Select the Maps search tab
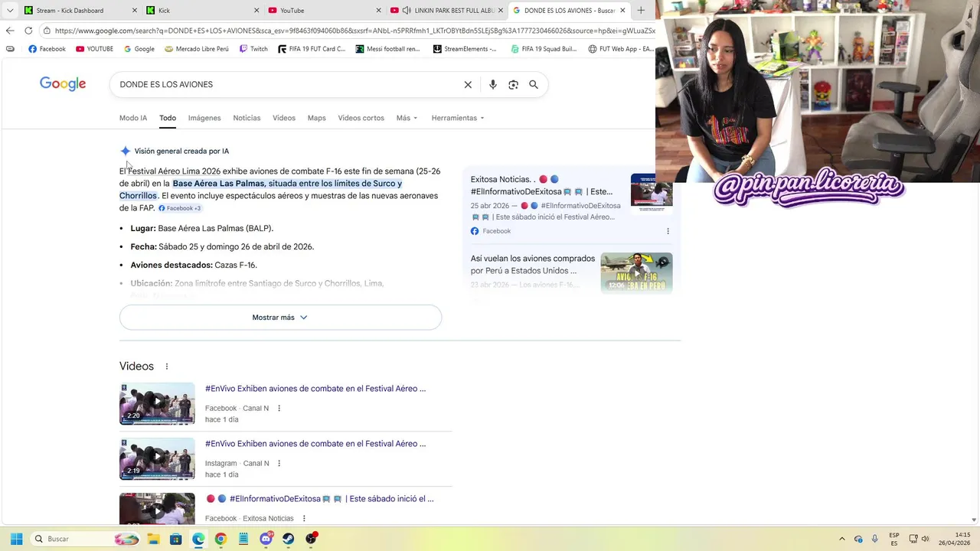Viewport: 980px width, 551px height. [x=316, y=118]
